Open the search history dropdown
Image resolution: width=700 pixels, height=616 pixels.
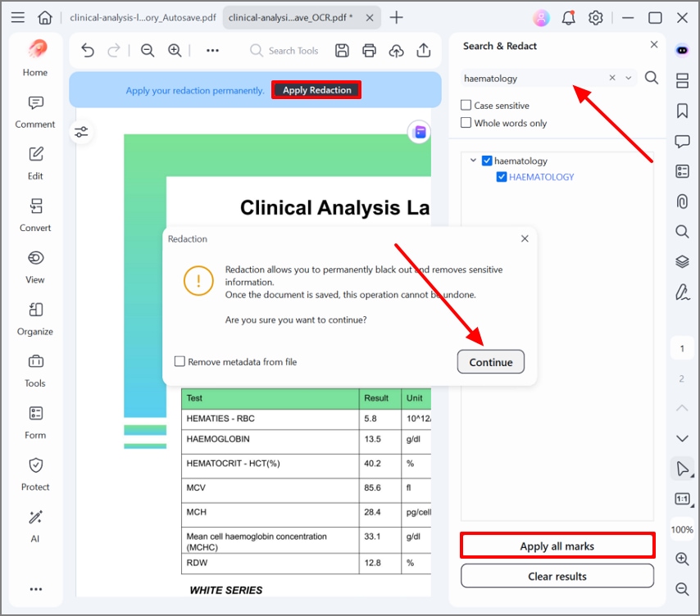(629, 78)
